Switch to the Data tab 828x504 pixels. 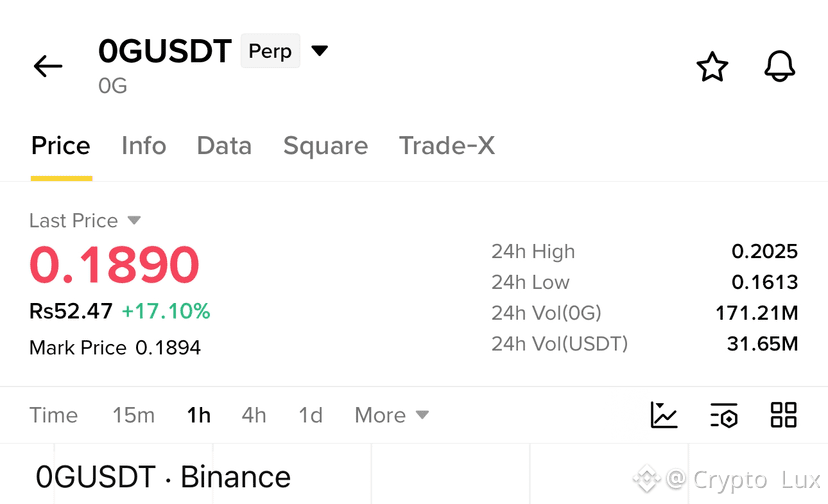pos(224,146)
